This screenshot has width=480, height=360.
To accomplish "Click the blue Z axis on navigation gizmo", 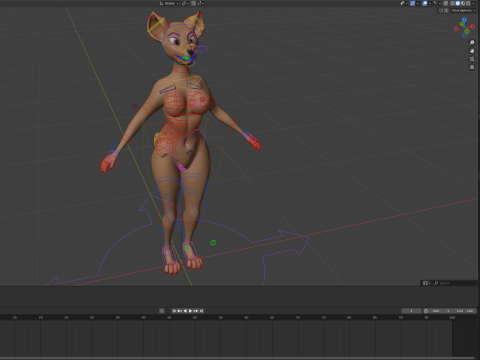I will [x=464, y=20].
